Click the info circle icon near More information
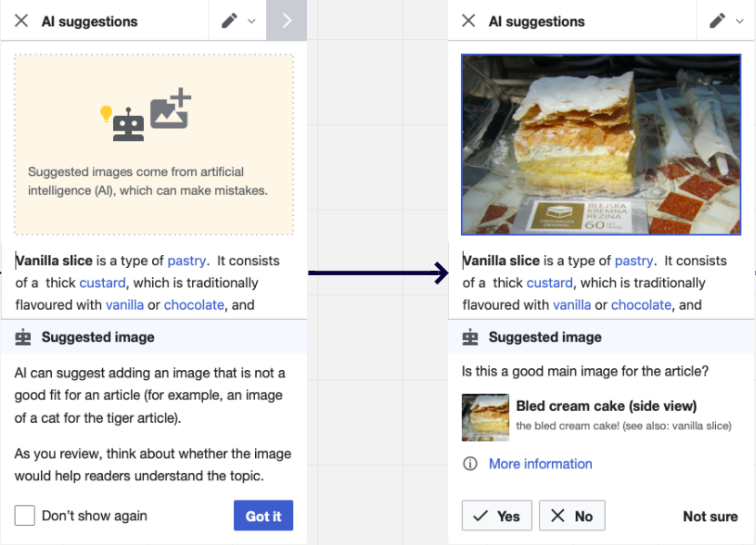Viewport: 756px width, 545px height. pyautogui.click(x=470, y=464)
